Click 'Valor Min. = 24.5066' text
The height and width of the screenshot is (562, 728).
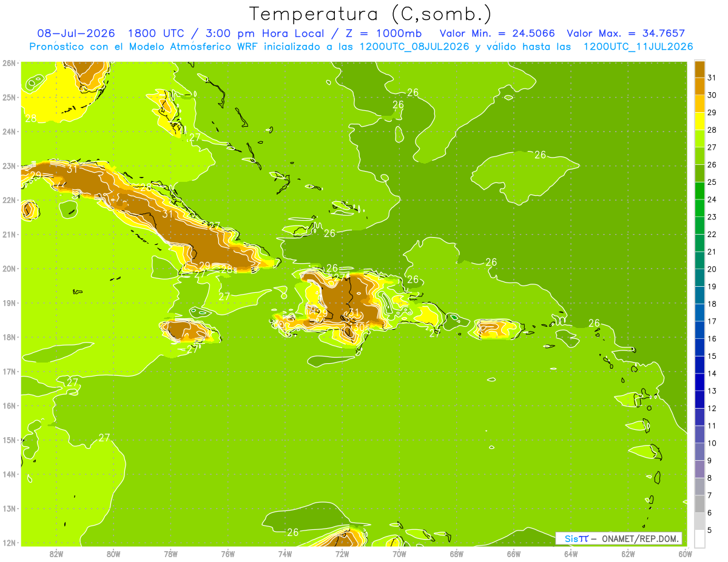(x=497, y=33)
